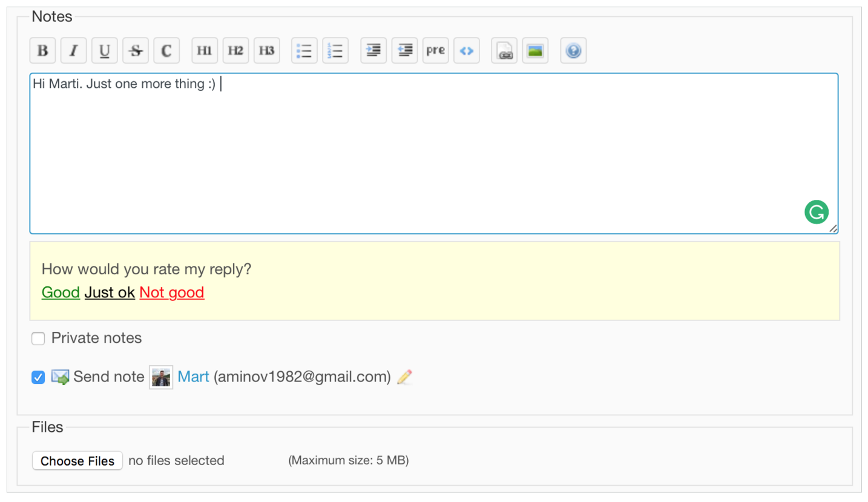Enable the Private notes checkbox
Viewport: 868px width, 502px height.
(38, 339)
